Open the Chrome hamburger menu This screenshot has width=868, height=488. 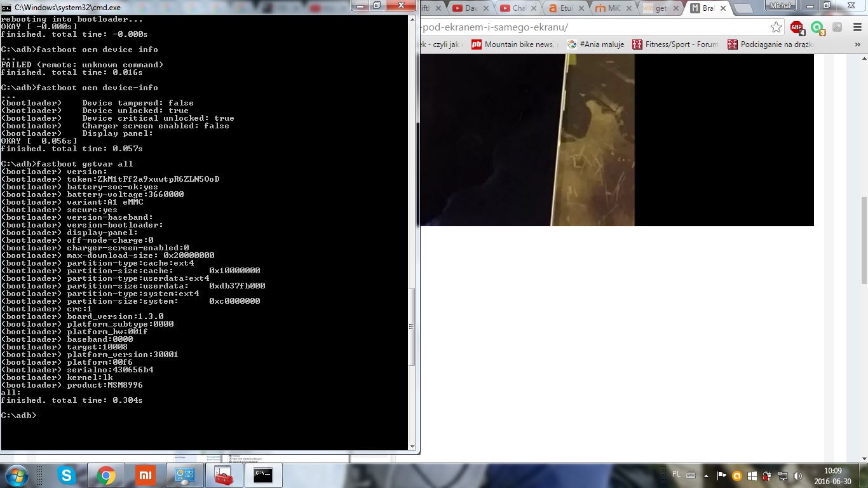tap(856, 27)
